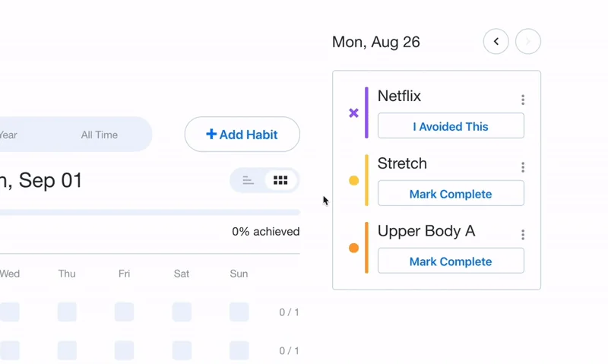The image size is (608, 364).
Task: Check Saturday box in first habit row
Action: tap(182, 312)
